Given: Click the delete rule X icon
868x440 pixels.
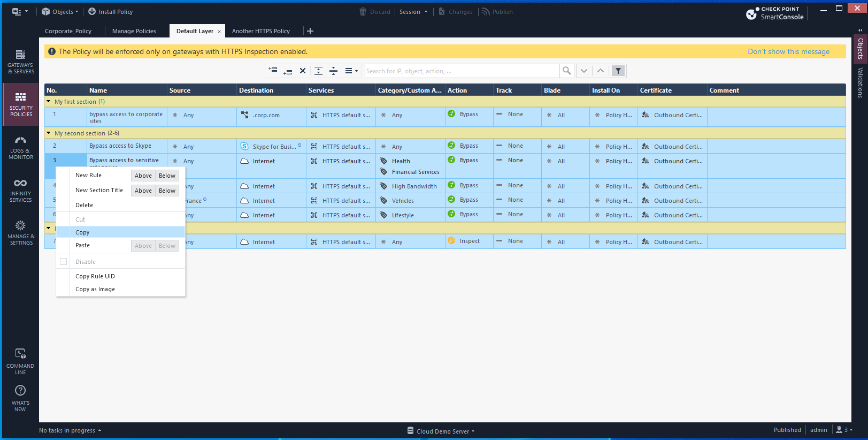Looking at the screenshot, I should pos(303,71).
